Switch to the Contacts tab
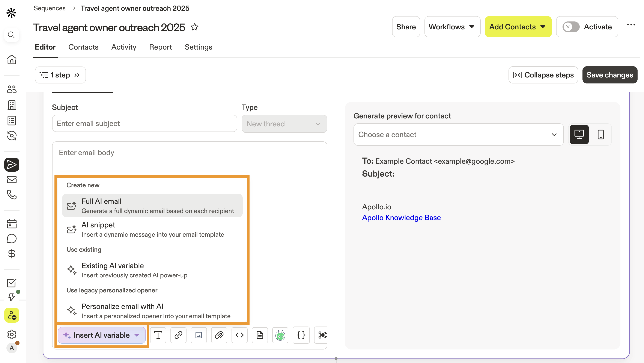The width and height of the screenshot is (644, 363). pyautogui.click(x=83, y=47)
